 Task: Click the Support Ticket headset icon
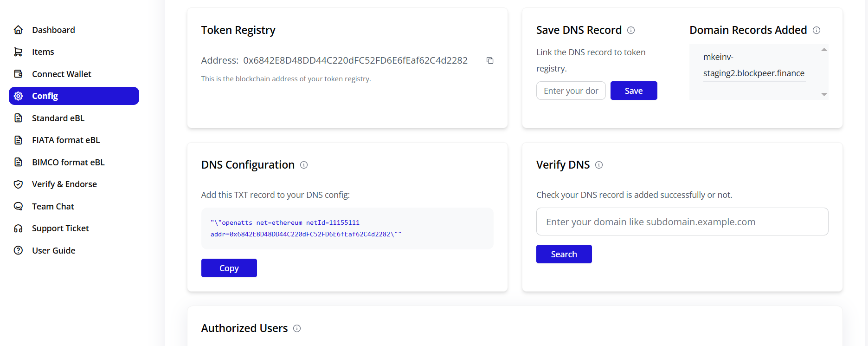point(18,228)
